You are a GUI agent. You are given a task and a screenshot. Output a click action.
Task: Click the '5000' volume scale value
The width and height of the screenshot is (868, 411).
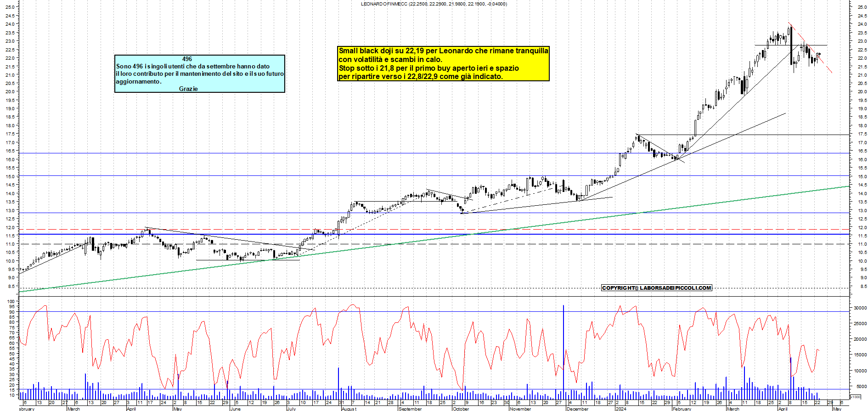[x=861, y=386]
